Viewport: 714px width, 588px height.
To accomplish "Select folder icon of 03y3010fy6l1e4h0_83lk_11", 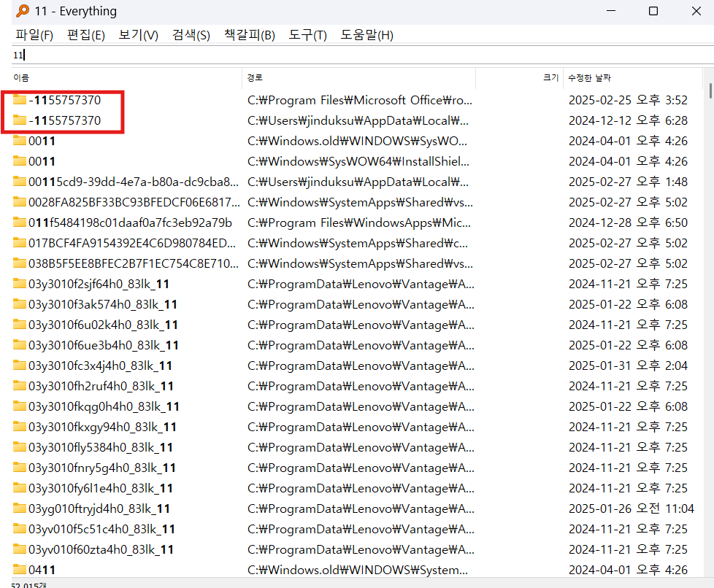I will coord(20,488).
